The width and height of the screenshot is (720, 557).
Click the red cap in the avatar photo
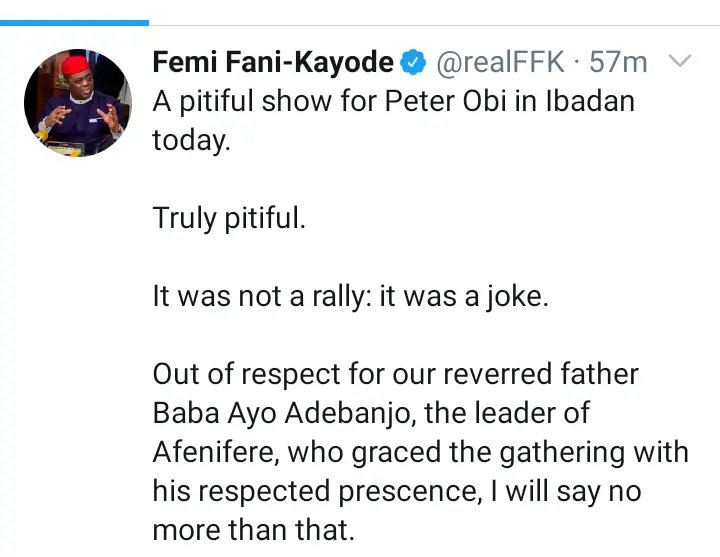tap(76, 65)
